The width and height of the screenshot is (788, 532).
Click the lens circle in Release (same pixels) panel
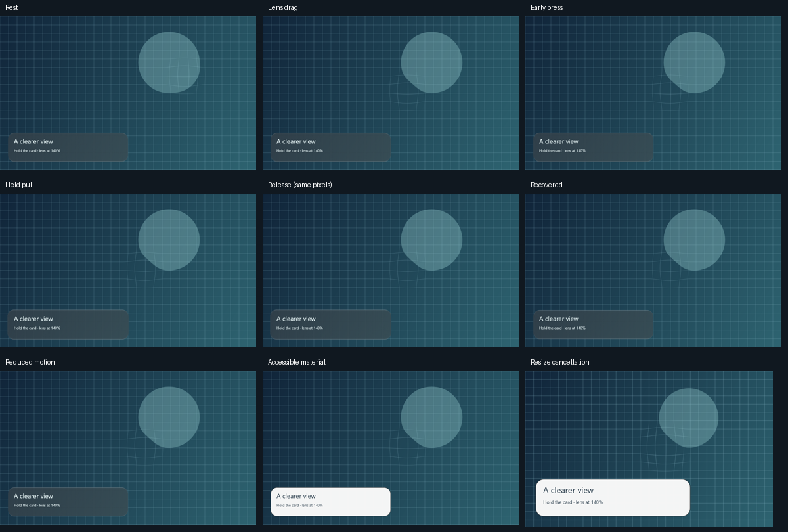(x=431, y=240)
